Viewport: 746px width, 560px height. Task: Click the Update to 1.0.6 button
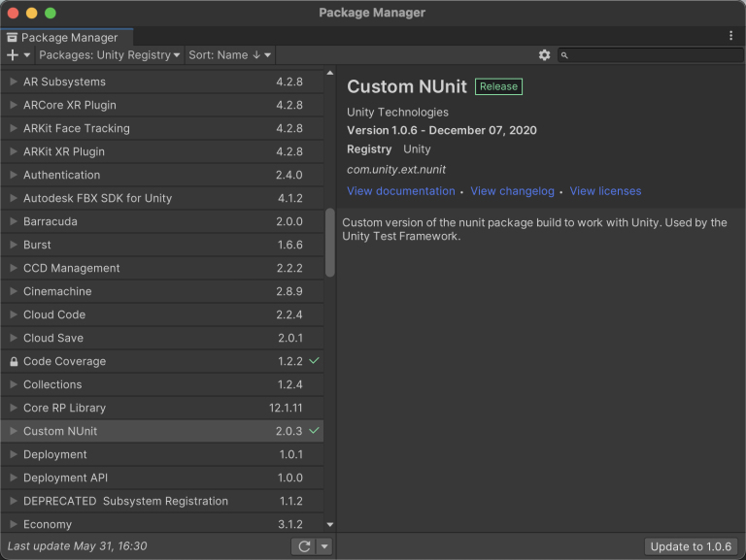(691, 546)
